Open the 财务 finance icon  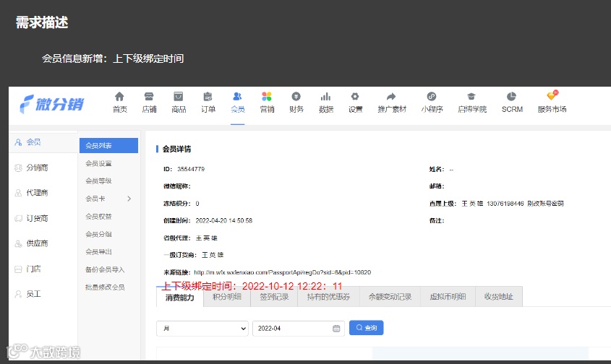coord(296,97)
